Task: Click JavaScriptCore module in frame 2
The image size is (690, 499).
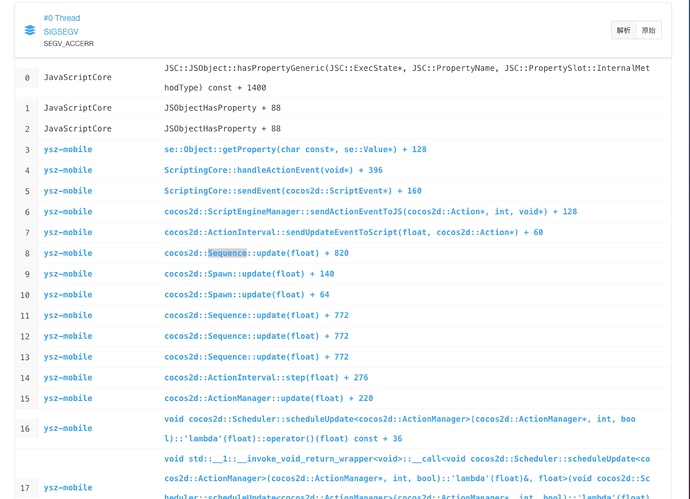Action: point(77,128)
